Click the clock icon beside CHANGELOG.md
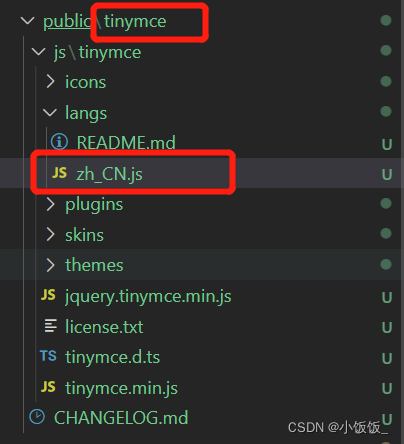 pos(37,417)
